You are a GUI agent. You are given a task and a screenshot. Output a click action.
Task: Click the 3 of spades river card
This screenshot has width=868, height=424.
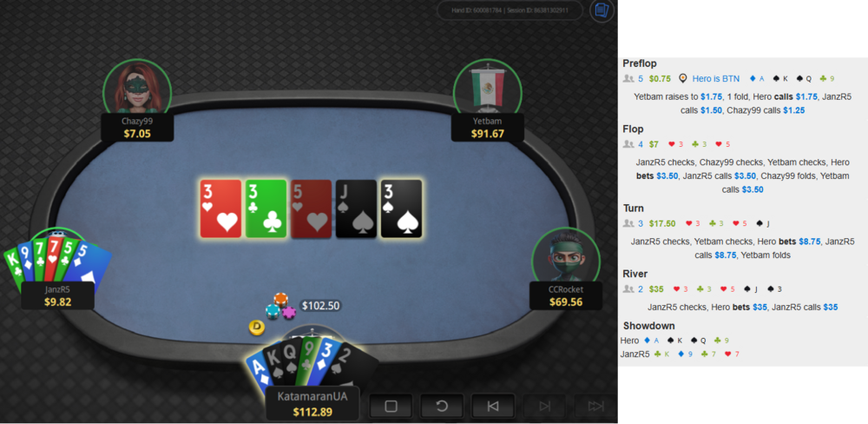(x=401, y=209)
